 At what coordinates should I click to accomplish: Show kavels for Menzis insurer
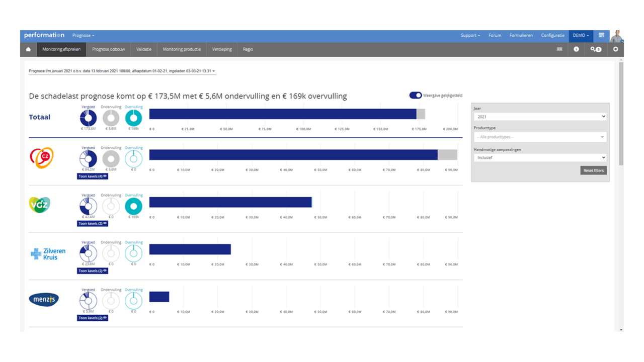[x=92, y=318]
